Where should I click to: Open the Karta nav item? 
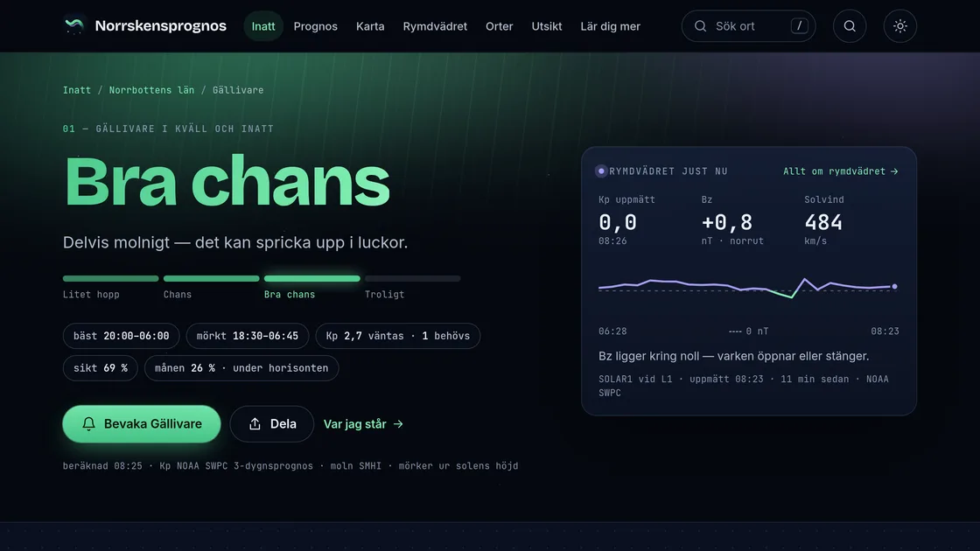coord(370,26)
